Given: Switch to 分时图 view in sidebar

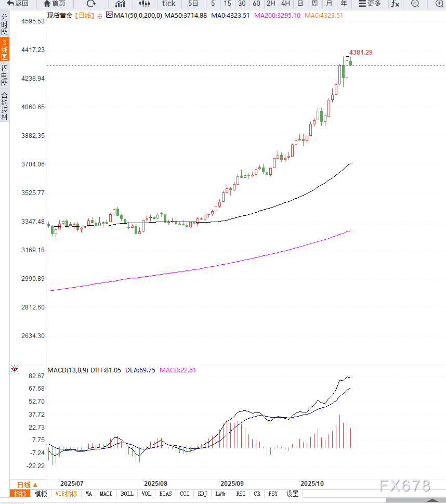Looking at the screenshot, I should (x=5, y=24).
